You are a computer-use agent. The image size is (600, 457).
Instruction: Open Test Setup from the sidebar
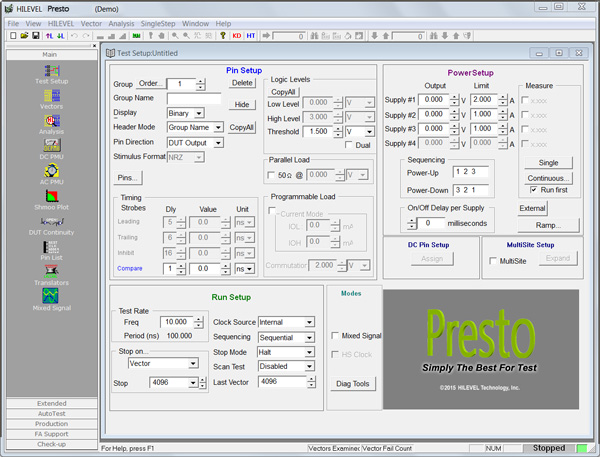pyautogui.click(x=52, y=75)
